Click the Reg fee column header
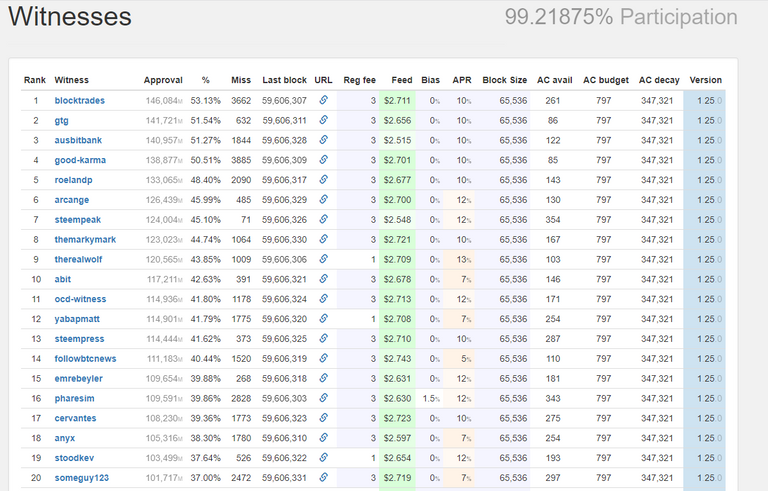Screen dimensions: 768x491 coord(360,80)
